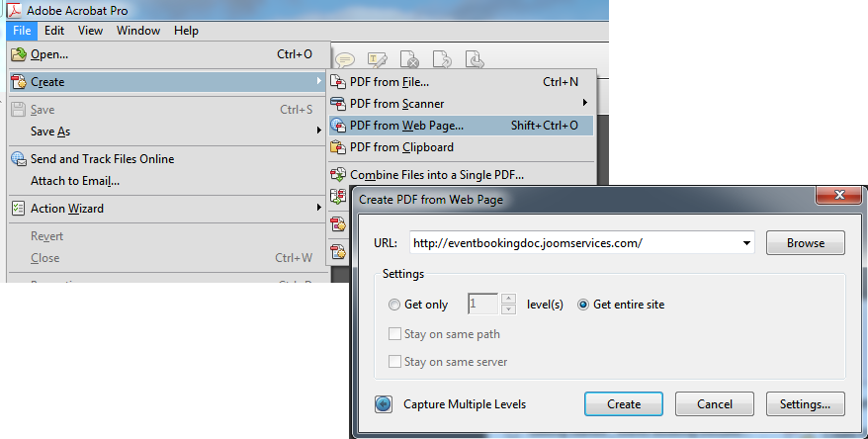This screenshot has height=439, width=868.
Task: Click the Browse button
Action: (805, 243)
